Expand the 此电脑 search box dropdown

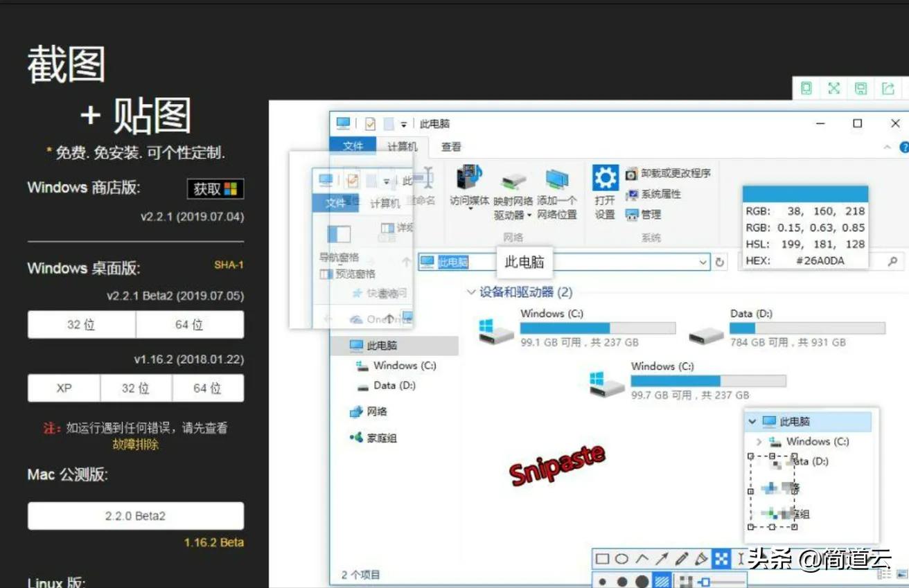[x=703, y=262]
